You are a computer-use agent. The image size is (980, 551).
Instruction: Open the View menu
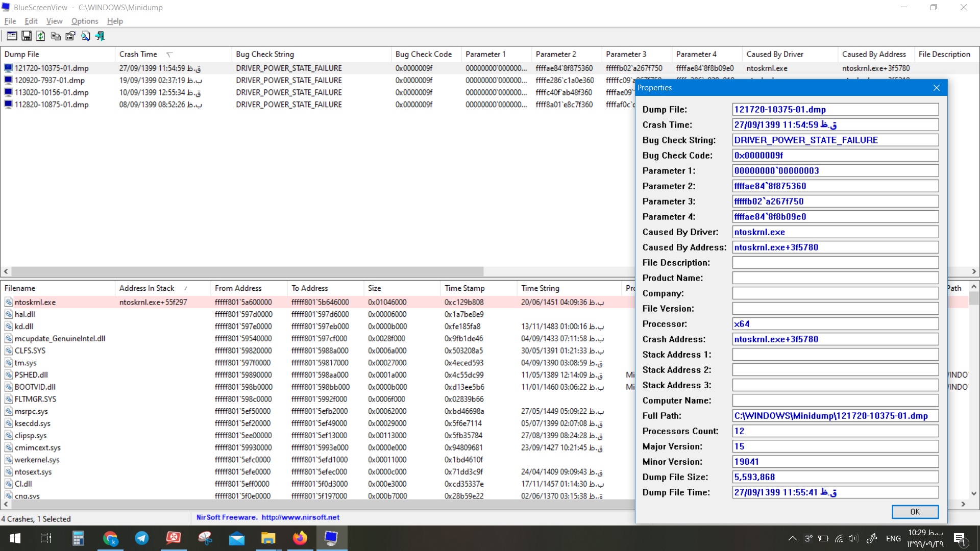pos(54,21)
